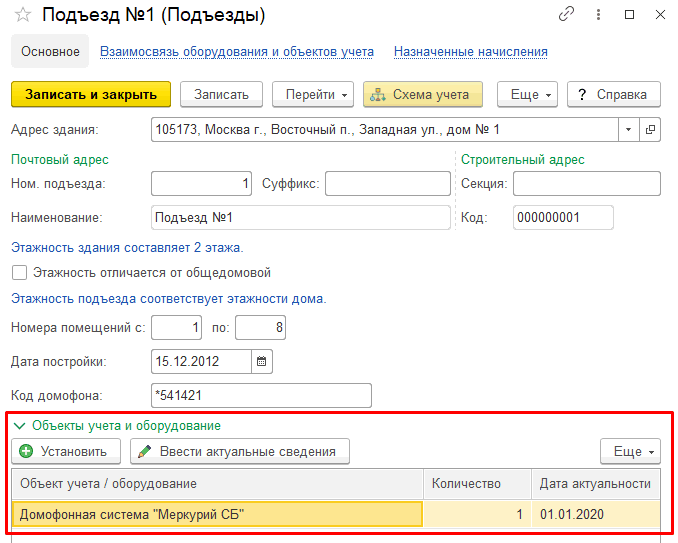678x543 pixels.
Task: Open Справка help
Action: (614, 94)
